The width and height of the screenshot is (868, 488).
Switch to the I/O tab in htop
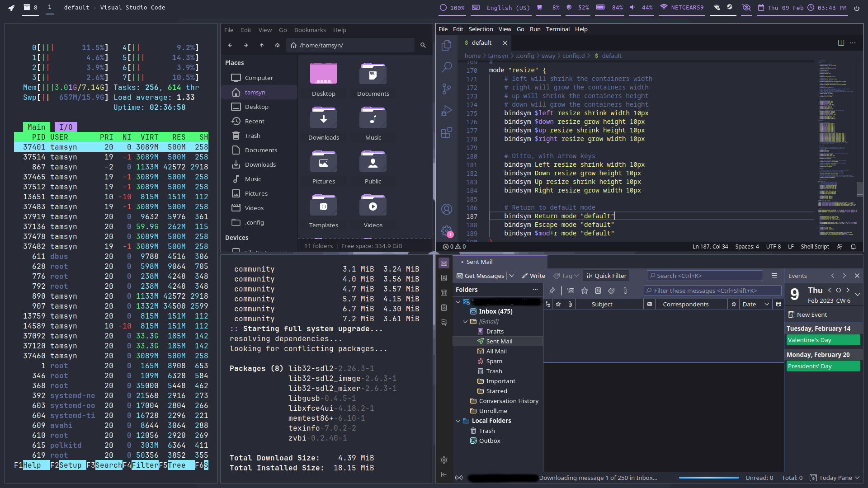pyautogui.click(x=66, y=127)
